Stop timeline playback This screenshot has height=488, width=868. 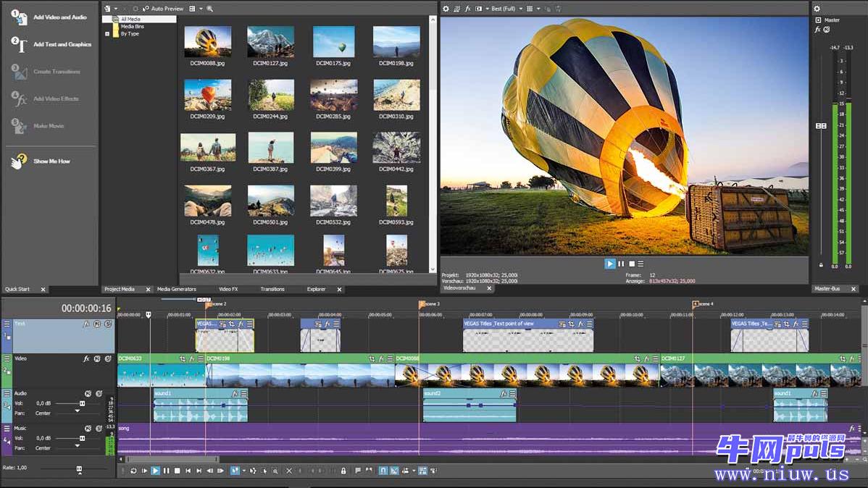[x=177, y=471]
